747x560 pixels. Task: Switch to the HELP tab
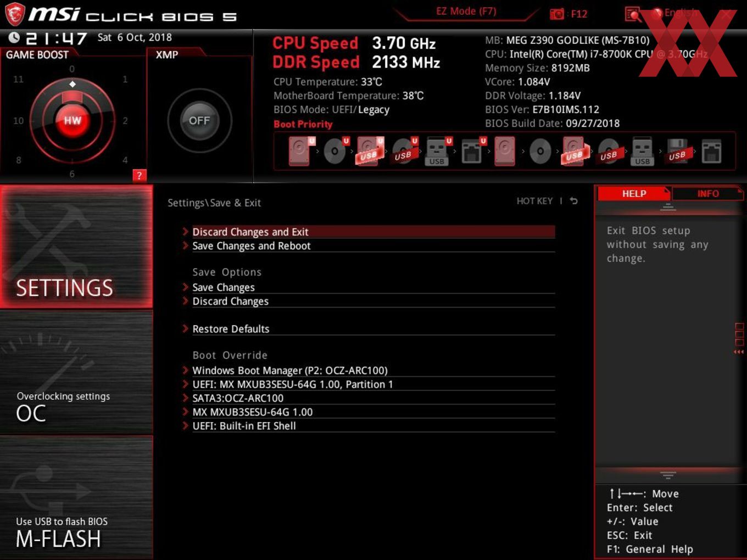tap(634, 193)
